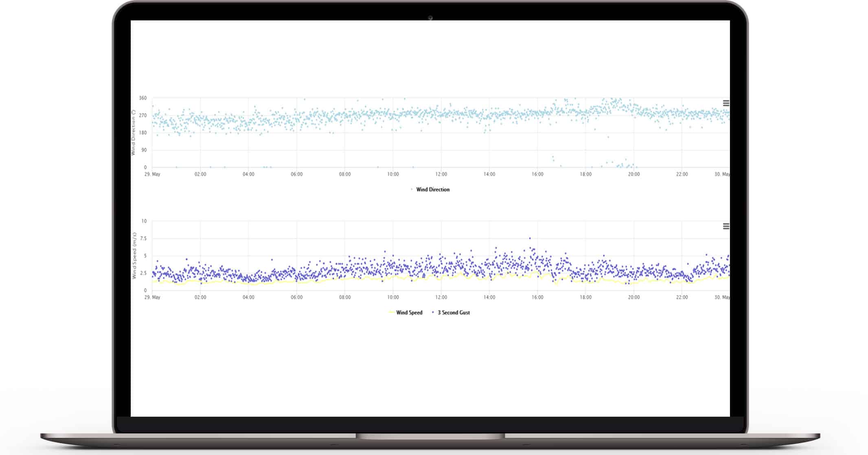Click the 5 label on Wind Speed axis
Viewport: 868px width, 455px height.
click(x=145, y=256)
